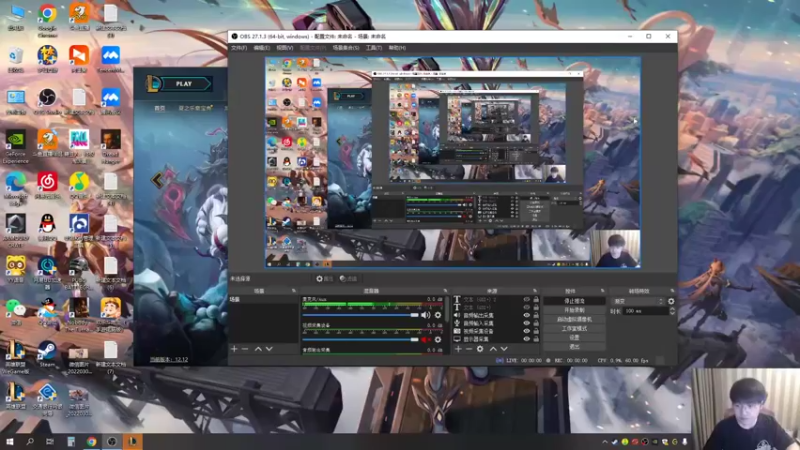This screenshot has height=450, width=800.
Task: Undock the 混音器 panel via header icon
Action: 445,291
